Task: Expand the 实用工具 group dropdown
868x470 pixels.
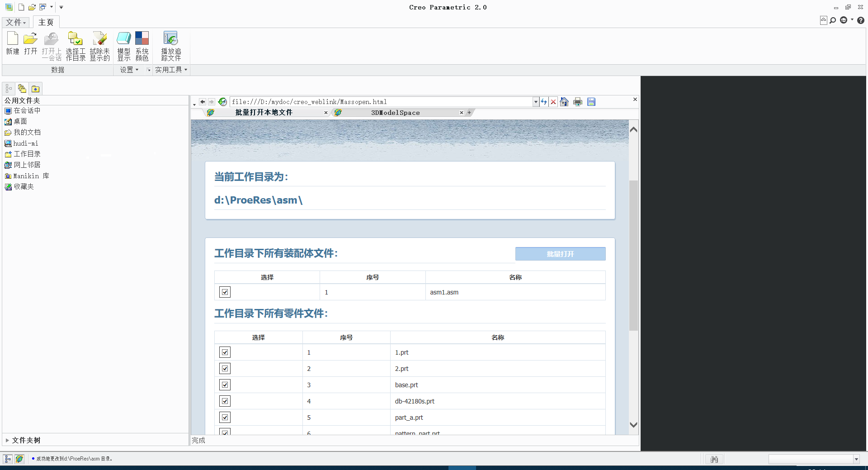Action: (171, 70)
